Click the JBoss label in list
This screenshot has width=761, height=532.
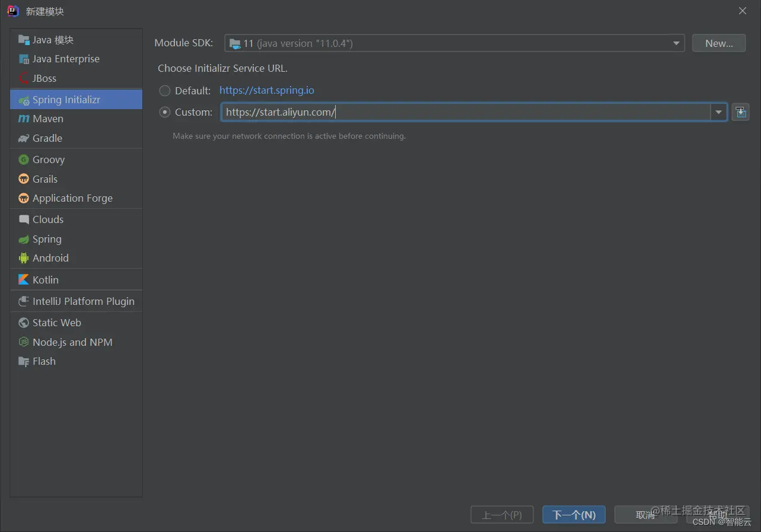coord(44,78)
